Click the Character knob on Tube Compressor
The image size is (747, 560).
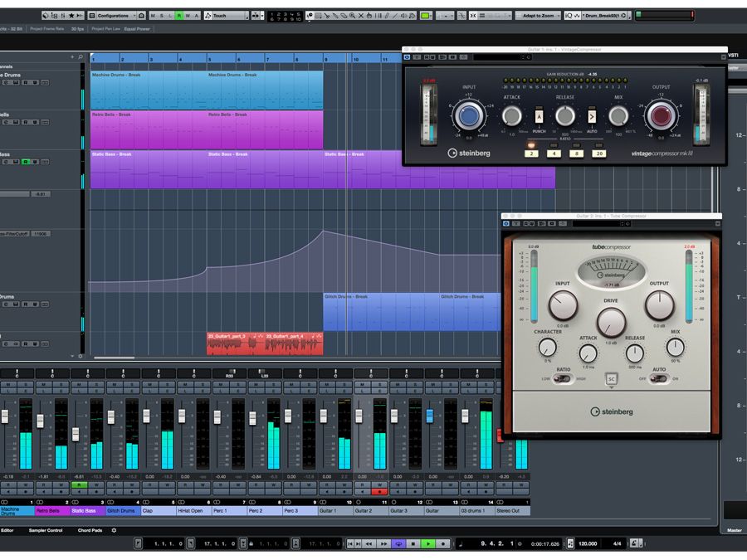pos(548,348)
